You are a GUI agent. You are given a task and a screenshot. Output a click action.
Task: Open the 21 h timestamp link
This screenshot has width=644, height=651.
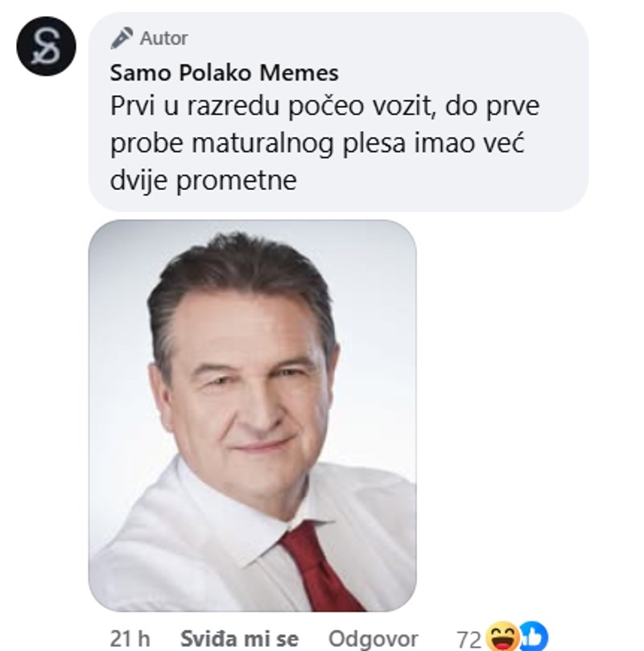coord(130,639)
